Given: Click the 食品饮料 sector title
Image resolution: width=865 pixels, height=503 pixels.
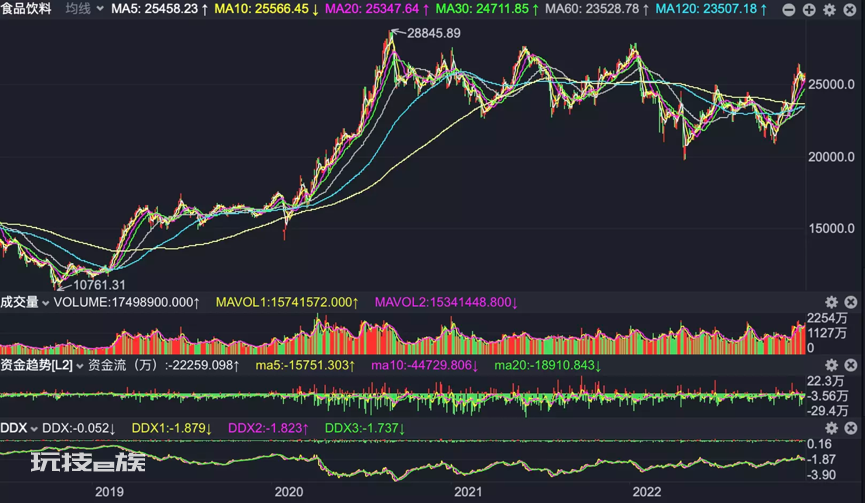Looking at the screenshot, I should click(26, 9).
